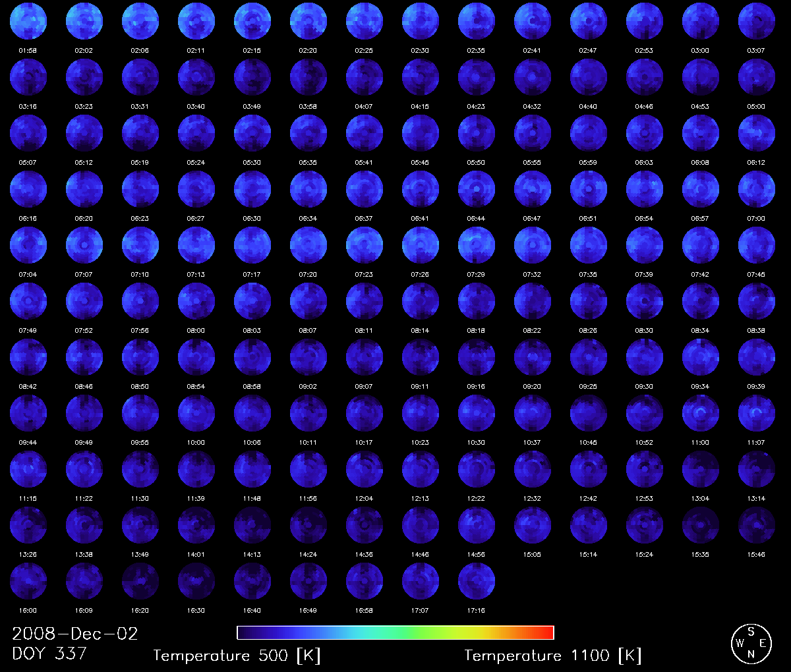Select the thumbnail labeled 09:02

(x=308, y=357)
